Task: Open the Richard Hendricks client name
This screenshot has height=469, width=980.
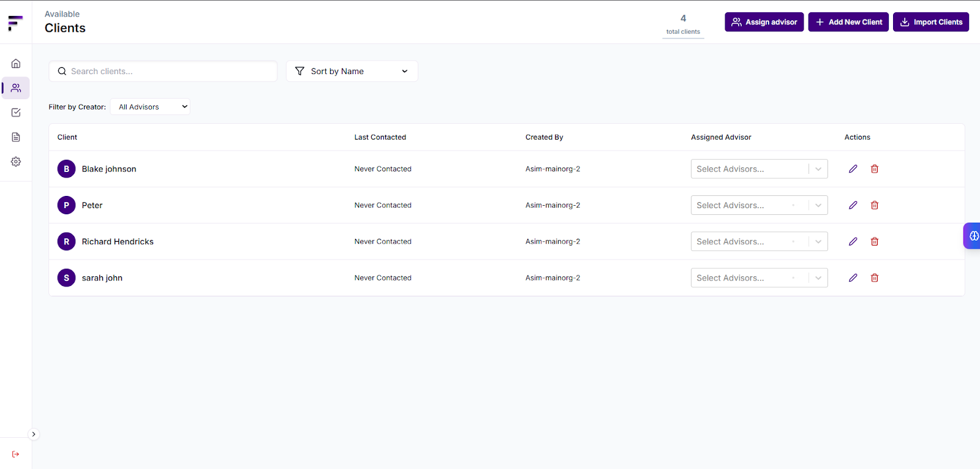Action: [118, 241]
